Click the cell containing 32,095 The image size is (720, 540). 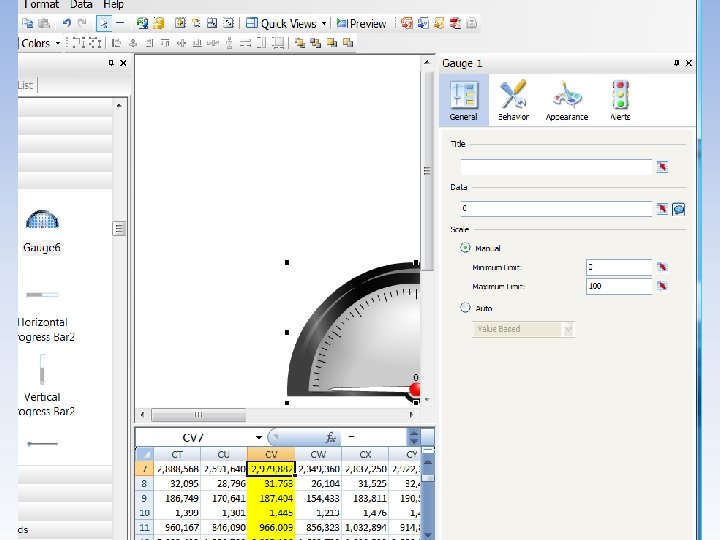pyautogui.click(x=177, y=484)
